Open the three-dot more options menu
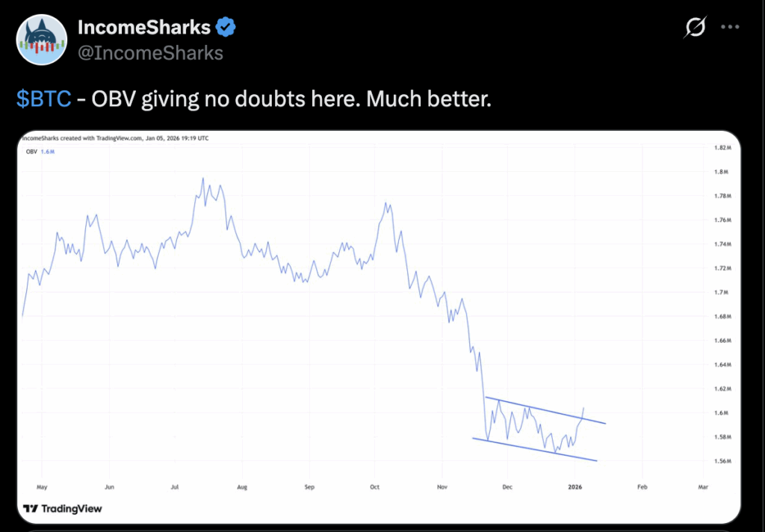Screen dimensions: 765x532 (x=729, y=28)
